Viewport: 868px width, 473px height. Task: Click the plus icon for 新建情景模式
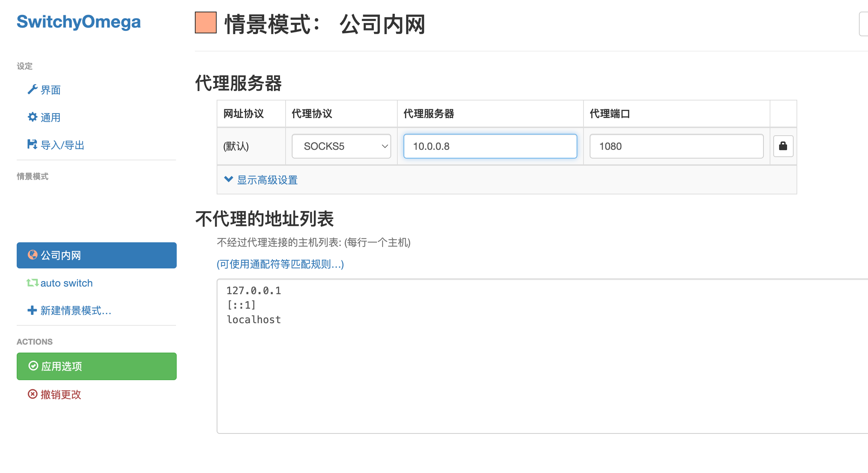point(32,310)
